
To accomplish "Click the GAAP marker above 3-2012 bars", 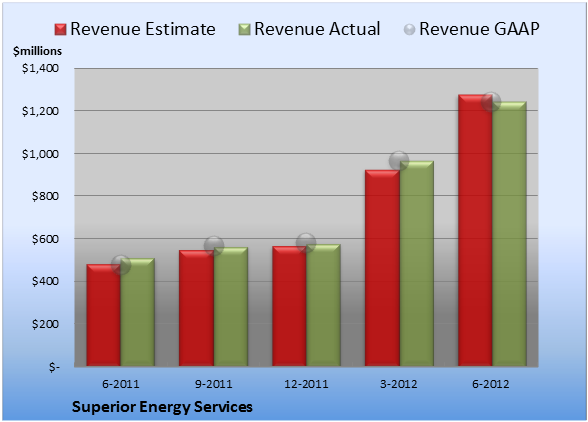I will [399, 161].
